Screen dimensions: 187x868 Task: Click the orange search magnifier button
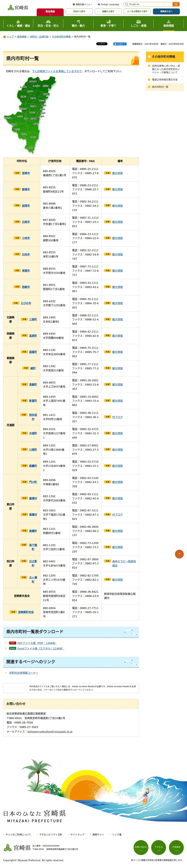click(176, 4)
